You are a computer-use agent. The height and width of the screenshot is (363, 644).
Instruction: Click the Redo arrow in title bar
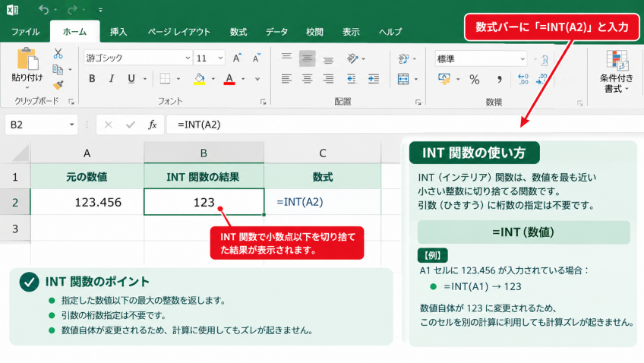click(72, 9)
